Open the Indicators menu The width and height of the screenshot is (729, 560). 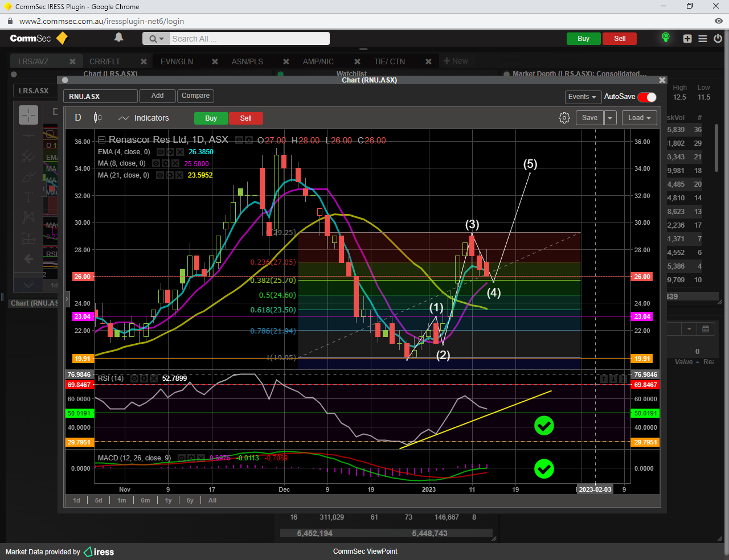[x=144, y=118]
